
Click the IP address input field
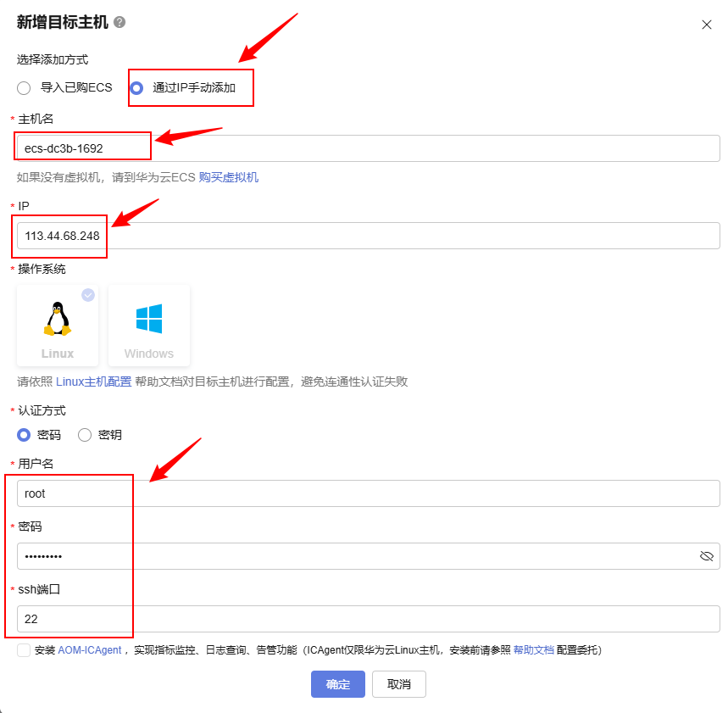point(368,236)
